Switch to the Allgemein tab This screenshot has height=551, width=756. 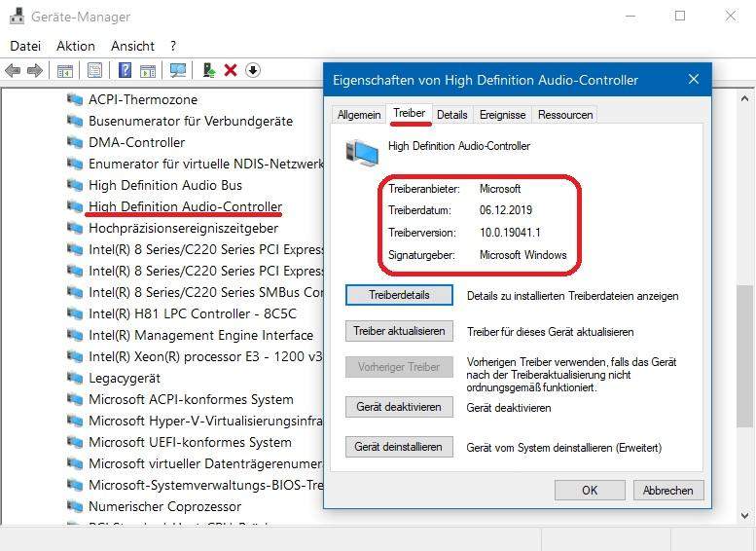coord(359,115)
